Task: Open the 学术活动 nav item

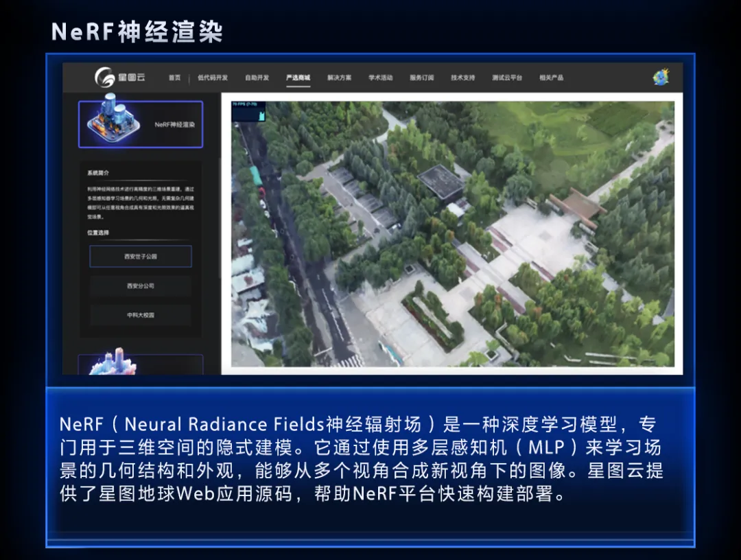Action: (380, 78)
